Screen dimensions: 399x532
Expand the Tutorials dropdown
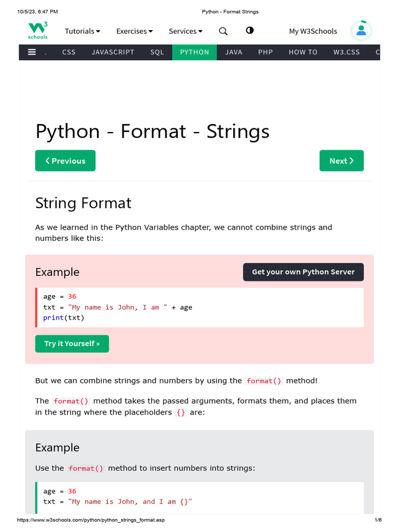(x=83, y=31)
